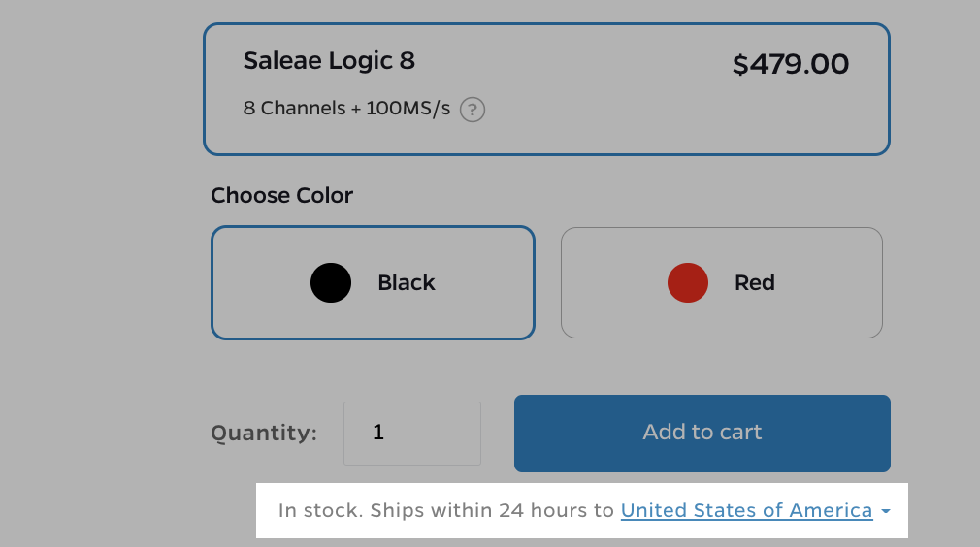The image size is (980, 547).
Task: Select the Saleae Logic 8 product card
Action: tap(546, 89)
